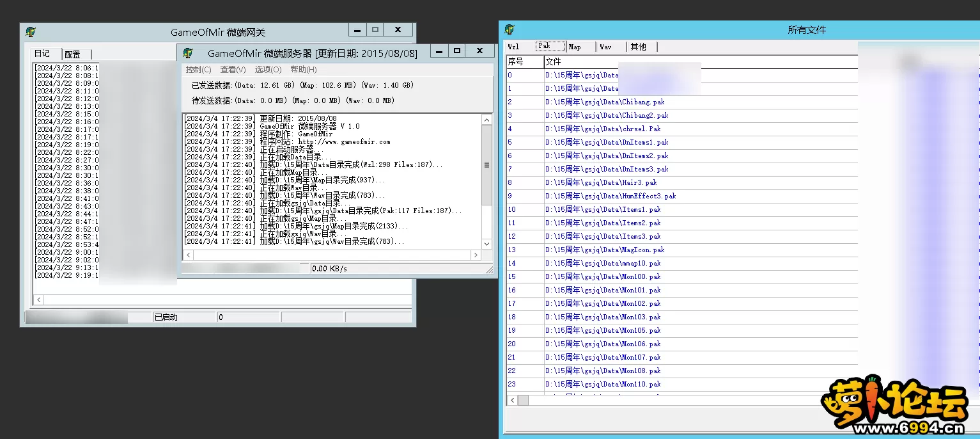Select the Mon102.pak file row
Viewport: 980px width, 439px height.
coord(682,304)
